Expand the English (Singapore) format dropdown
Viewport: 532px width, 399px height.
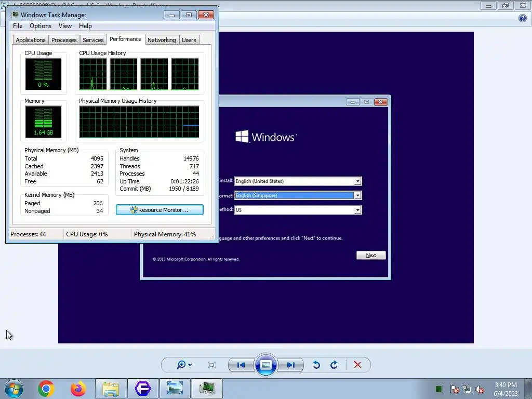(357, 195)
